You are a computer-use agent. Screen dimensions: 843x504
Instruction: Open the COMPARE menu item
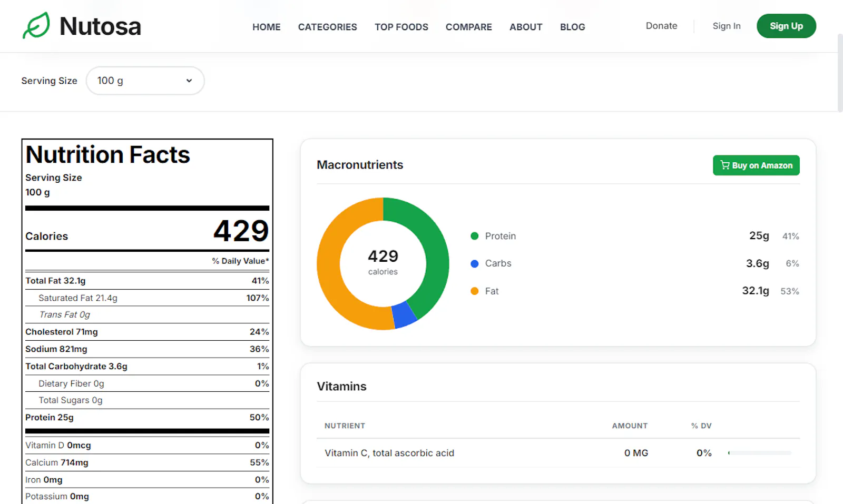[x=468, y=27]
